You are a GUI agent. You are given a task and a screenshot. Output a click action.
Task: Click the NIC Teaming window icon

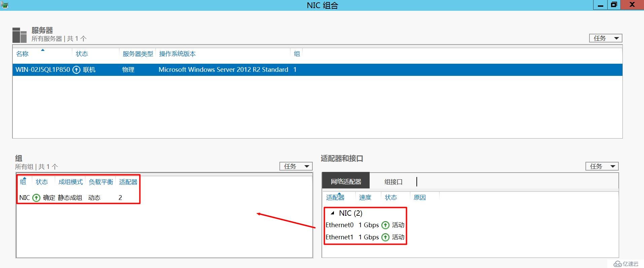(4, 4)
